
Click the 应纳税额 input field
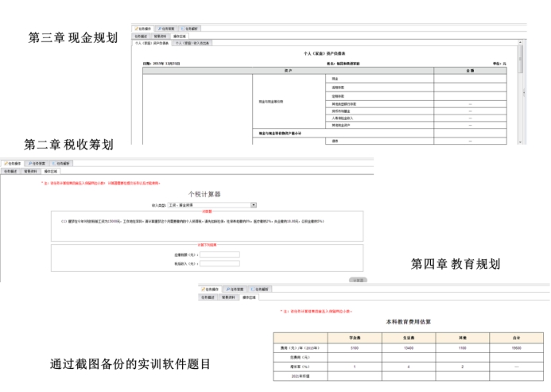coord(213,254)
